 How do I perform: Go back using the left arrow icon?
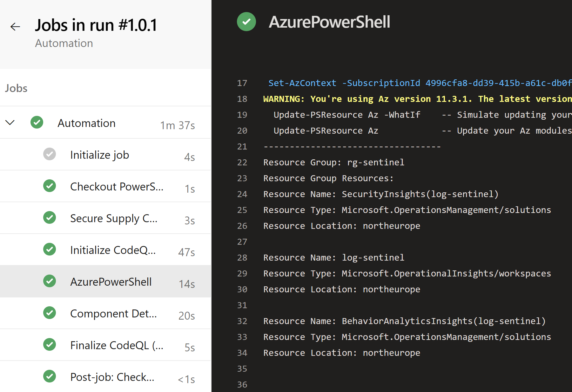pyautogui.click(x=15, y=27)
